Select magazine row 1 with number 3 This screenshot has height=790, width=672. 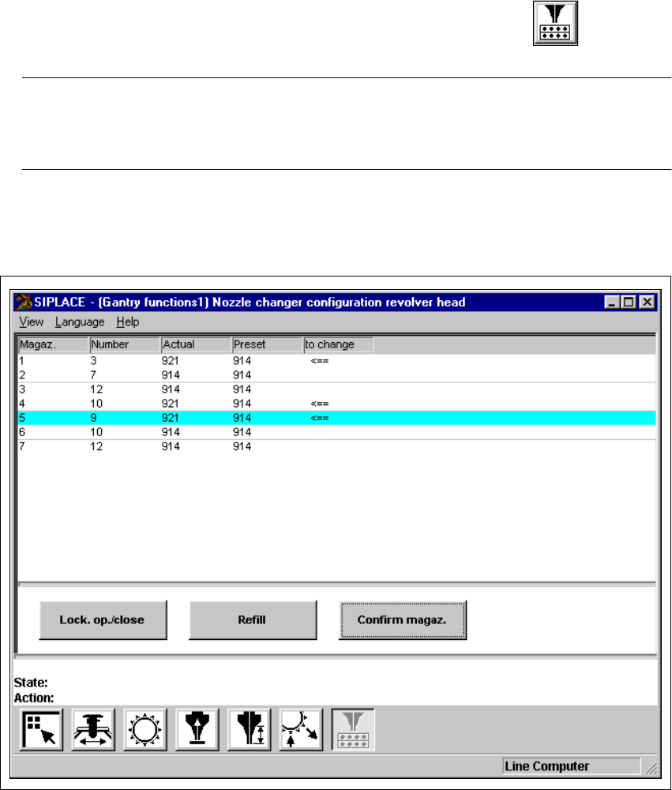pos(336,361)
